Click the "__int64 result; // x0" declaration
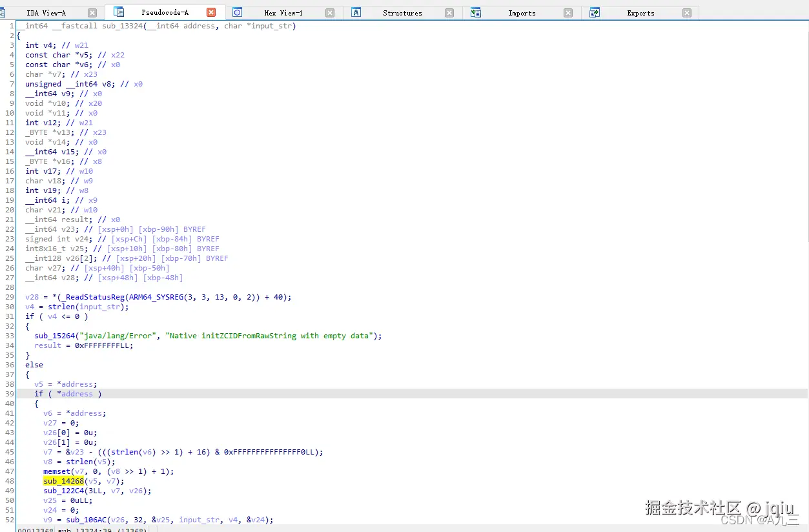Image resolution: width=809 pixels, height=532 pixels. click(72, 220)
